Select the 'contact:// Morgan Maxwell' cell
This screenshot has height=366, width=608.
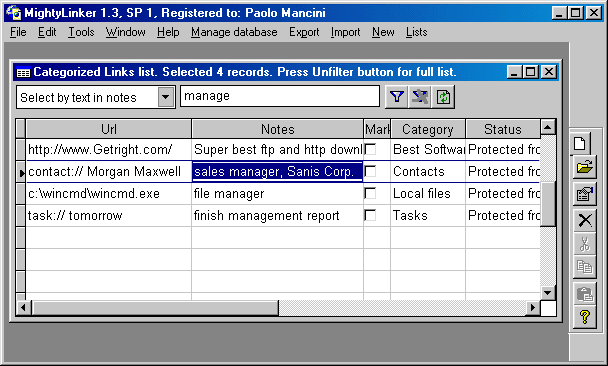[x=109, y=171]
